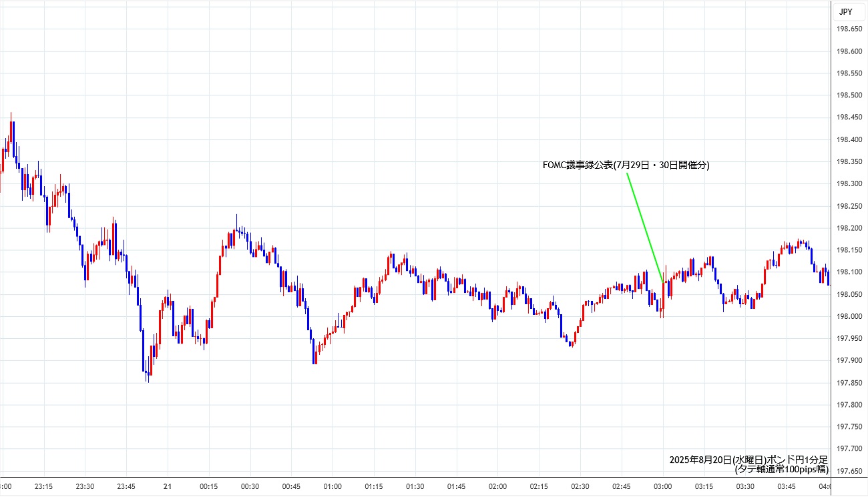Image resolution: width=868 pixels, height=497 pixels.
Task: Click the 198.250 price axis label
Action: [850, 205]
